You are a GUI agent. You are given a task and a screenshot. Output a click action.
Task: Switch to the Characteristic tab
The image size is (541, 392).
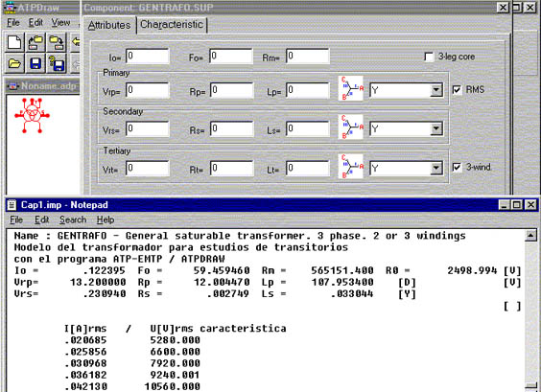pyautogui.click(x=172, y=25)
